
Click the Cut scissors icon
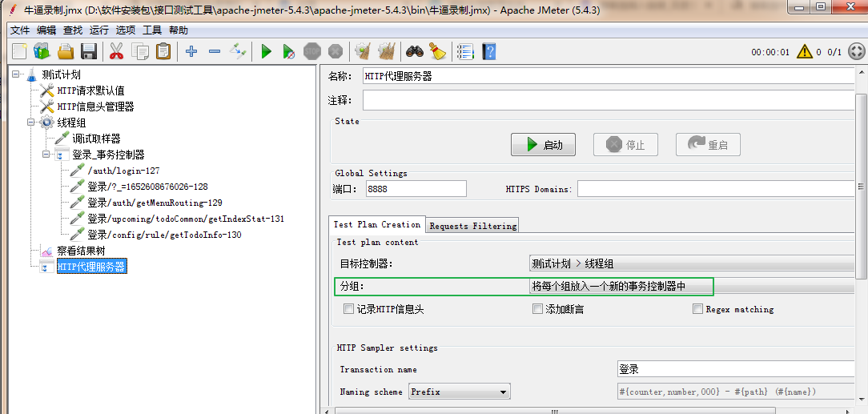[x=116, y=51]
